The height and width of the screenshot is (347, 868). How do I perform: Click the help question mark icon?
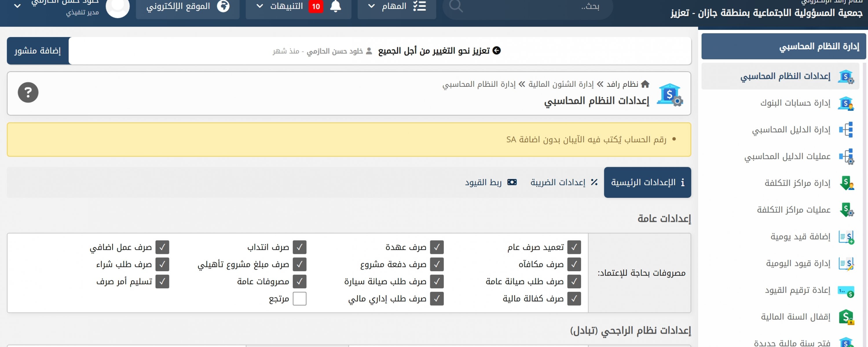pyautogui.click(x=28, y=93)
